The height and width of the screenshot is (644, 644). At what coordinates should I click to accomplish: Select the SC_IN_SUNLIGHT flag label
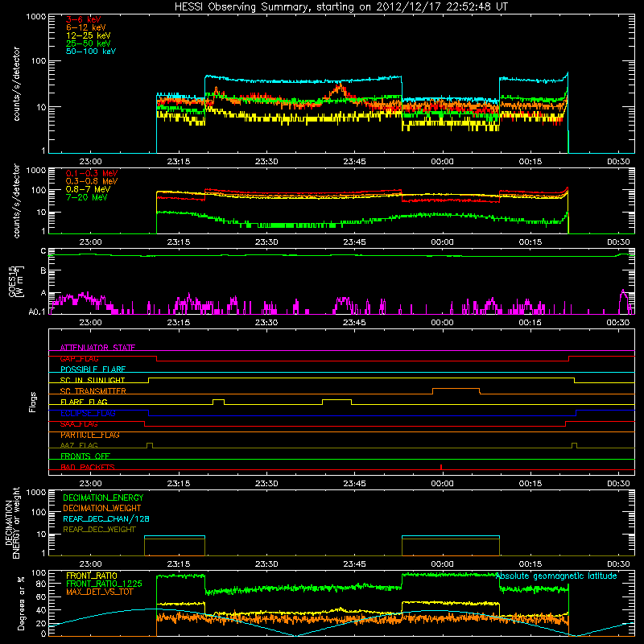[x=93, y=380]
